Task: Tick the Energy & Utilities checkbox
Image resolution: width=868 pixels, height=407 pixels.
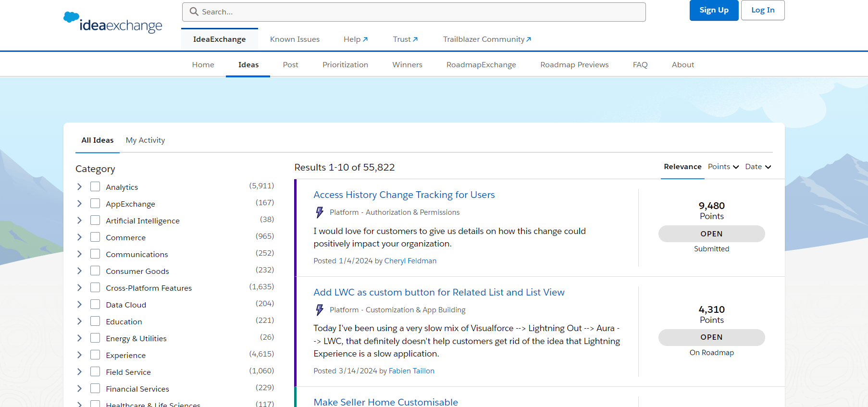Action: pos(95,338)
